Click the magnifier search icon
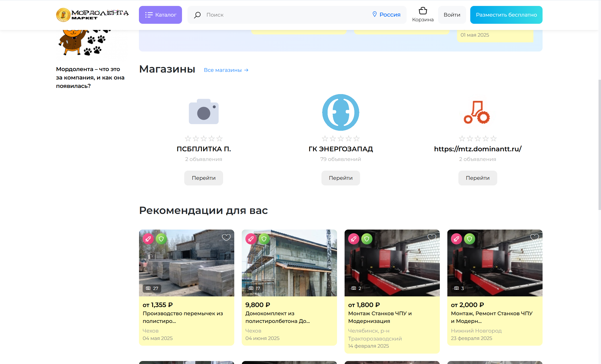 click(x=197, y=15)
